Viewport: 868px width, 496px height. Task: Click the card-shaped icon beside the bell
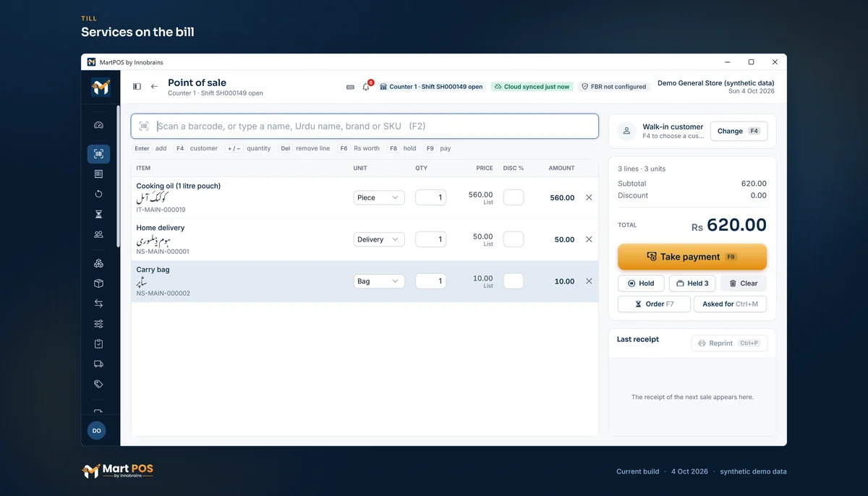pyautogui.click(x=350, y=87)
